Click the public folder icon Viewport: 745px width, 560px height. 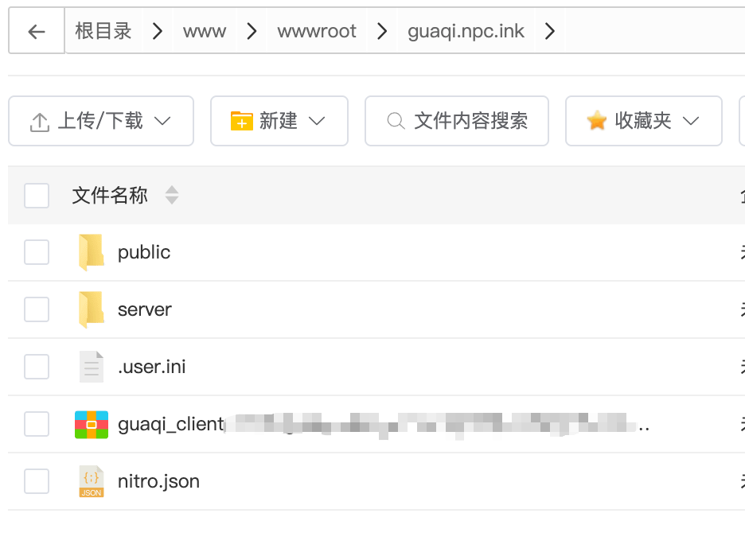[x=92, y=252]
